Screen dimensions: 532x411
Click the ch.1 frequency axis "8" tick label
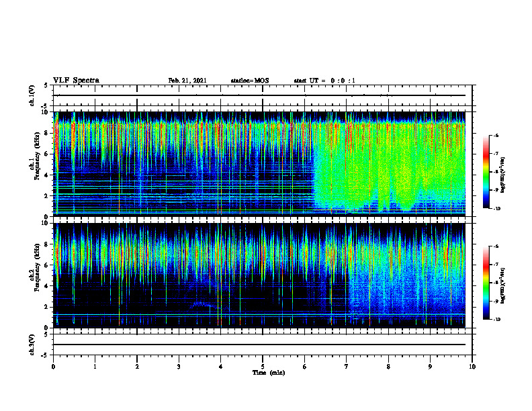pyautogui.click(x=46, y=133)
